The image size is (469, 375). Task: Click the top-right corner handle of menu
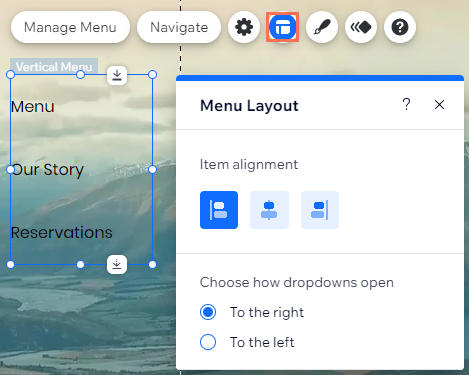(152, 75)
